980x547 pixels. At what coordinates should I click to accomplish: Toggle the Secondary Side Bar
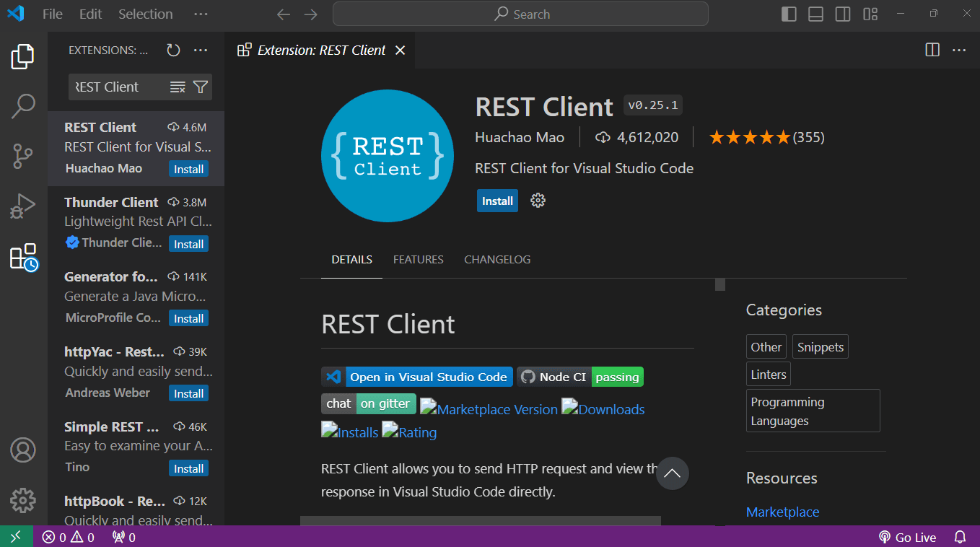pos(842,14)
